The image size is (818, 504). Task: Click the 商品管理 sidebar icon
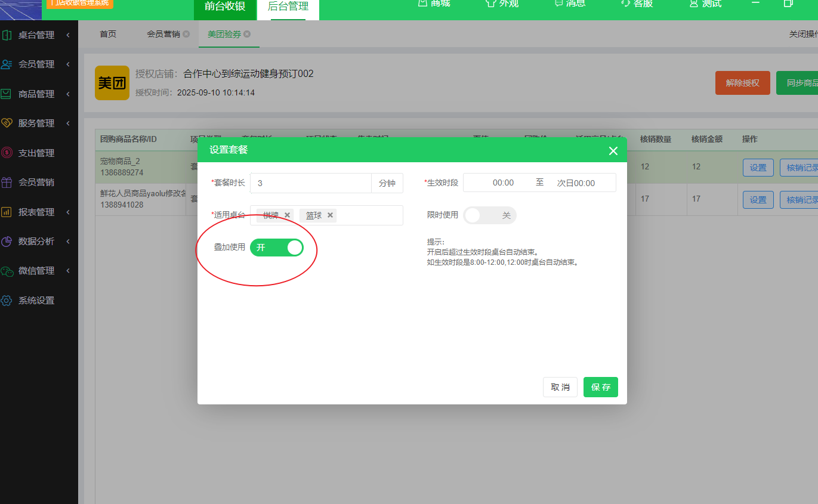click(7, 94)
